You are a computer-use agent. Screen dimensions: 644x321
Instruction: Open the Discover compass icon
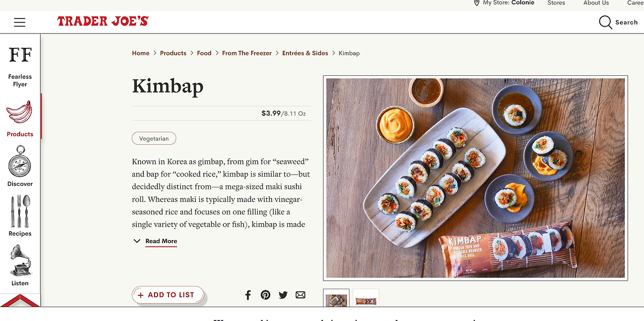20,161
